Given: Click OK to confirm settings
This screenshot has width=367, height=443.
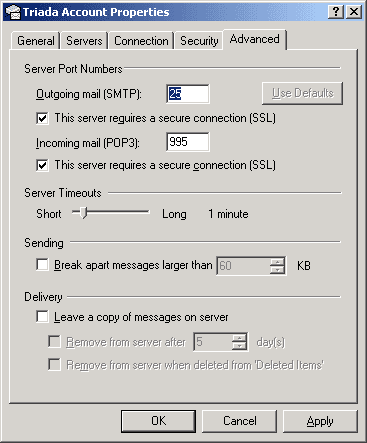Looking at the screenshot, I should coord(158,421).
